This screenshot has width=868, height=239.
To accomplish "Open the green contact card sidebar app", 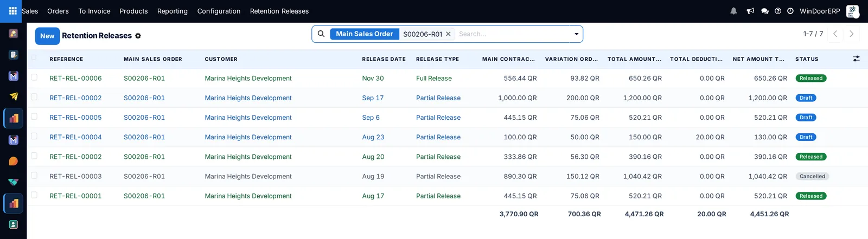I will point(14,224).
